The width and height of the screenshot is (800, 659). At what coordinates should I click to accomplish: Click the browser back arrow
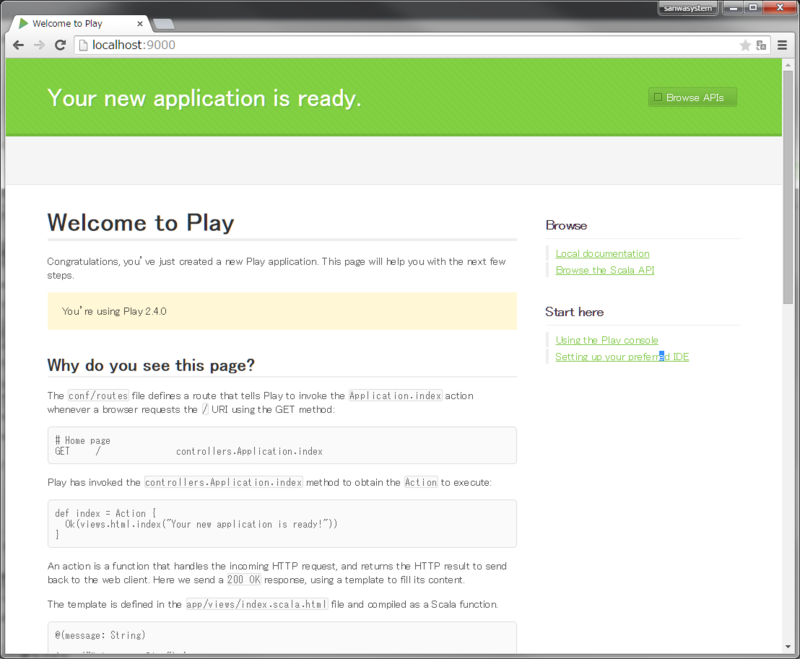pos(18,45)
